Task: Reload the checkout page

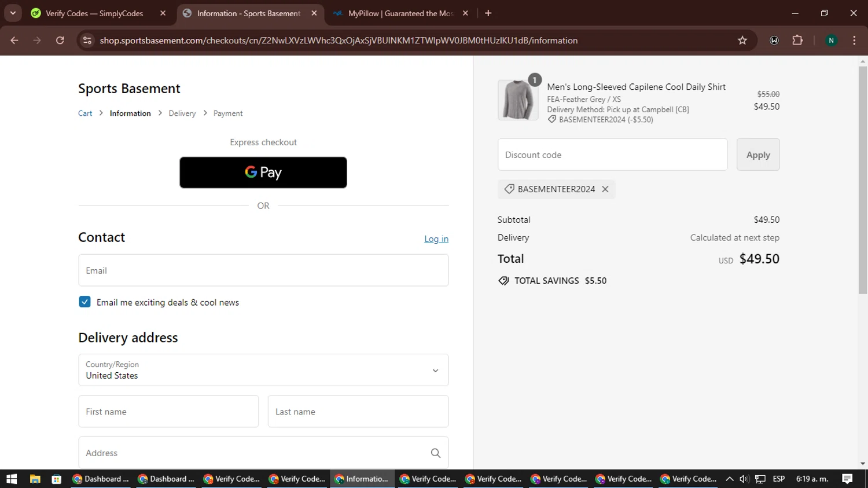Action: 60,41
